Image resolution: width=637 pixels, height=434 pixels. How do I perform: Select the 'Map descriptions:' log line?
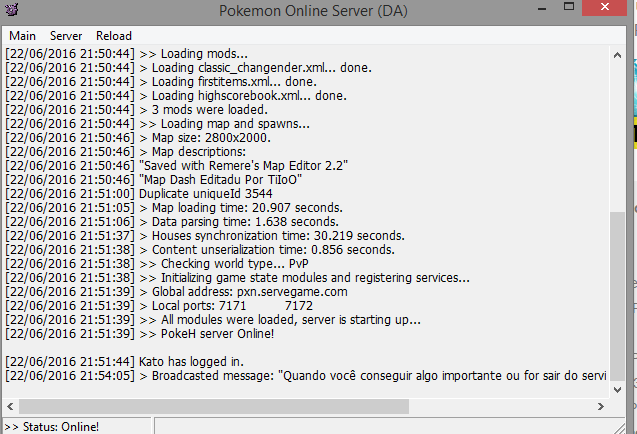pyautogui.click(x=126, y=152)
